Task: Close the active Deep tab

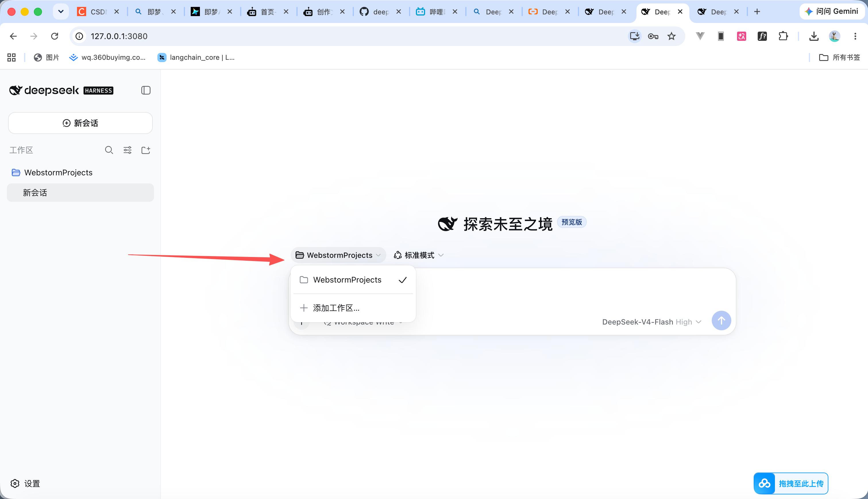Action: [x=680, y=12]
